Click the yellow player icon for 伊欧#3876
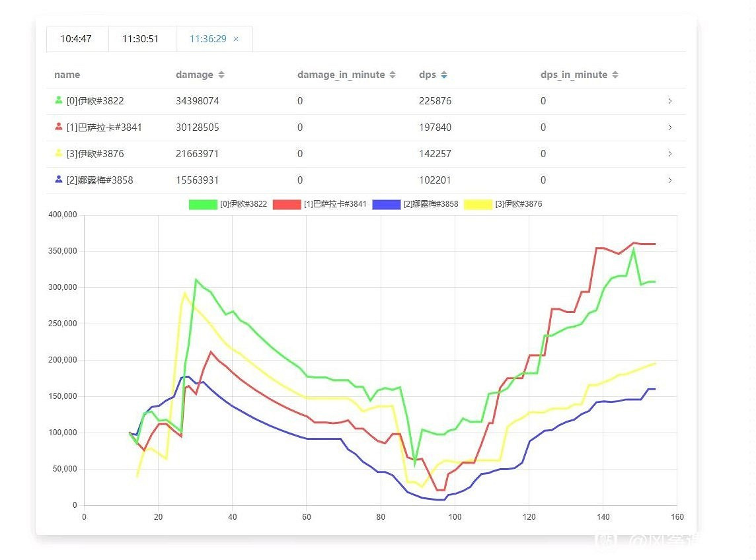This screenshot has width=756, height=560. pyautogui.click(x=59, y=153)
